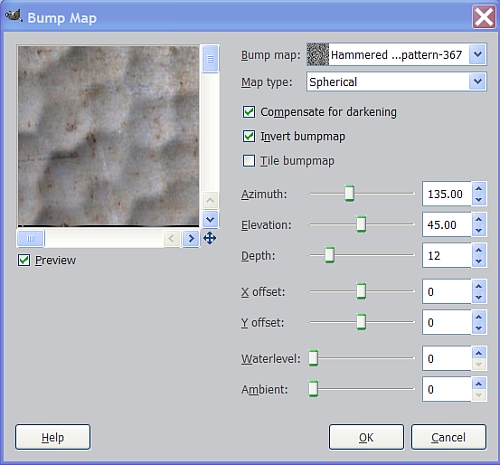Confirm with the OK button

[x=366, y=437]
